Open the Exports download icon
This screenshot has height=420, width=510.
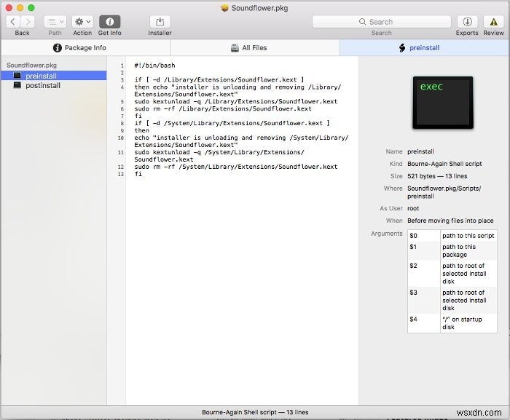(x=467, y=22)
